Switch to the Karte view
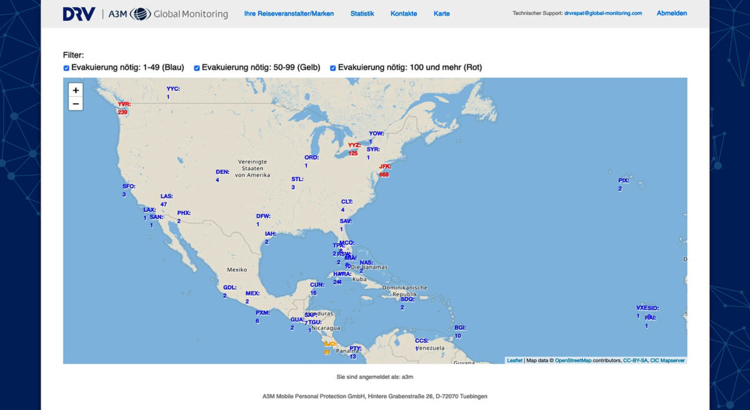The height and width of the screenshot is (410, 750). [441, 14]
